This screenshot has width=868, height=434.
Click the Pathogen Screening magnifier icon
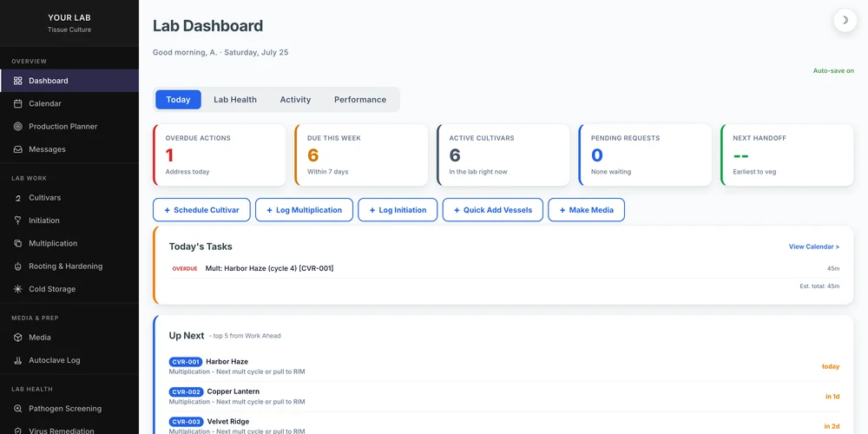17,409
